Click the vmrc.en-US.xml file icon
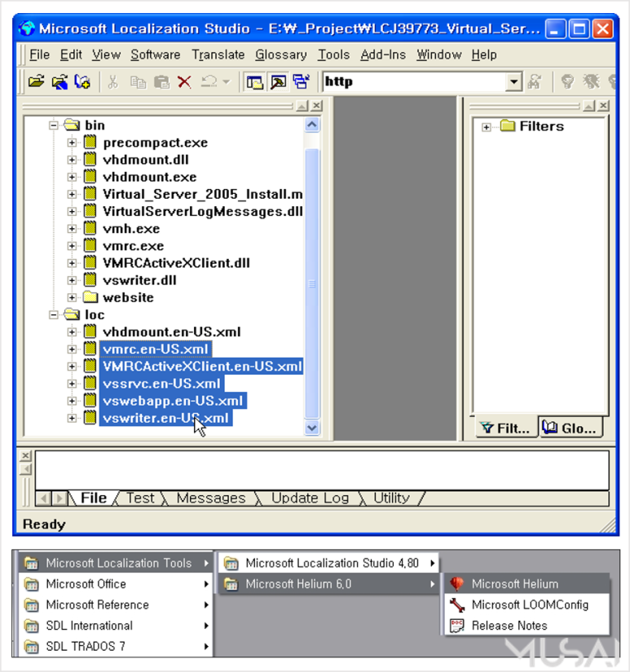The width and height of the screenshot is (630, 672). 90,349
